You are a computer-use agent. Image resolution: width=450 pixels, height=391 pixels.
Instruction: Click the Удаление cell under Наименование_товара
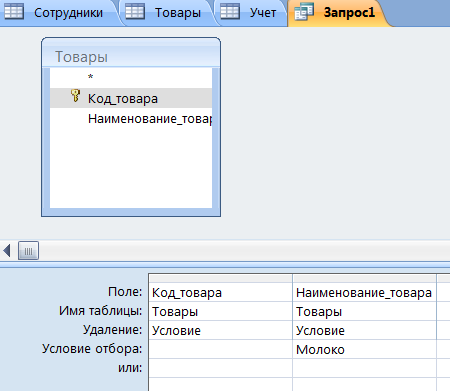point(364,331)
